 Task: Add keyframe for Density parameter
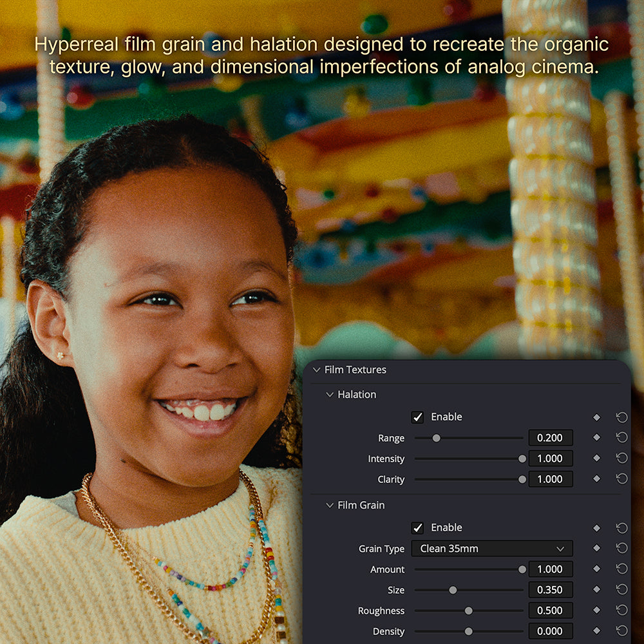tap(597, 630)
